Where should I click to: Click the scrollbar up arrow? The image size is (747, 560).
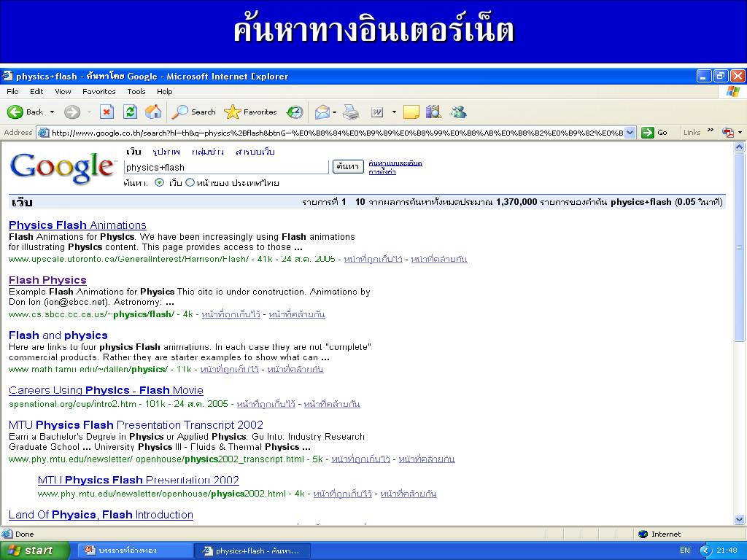coord(740,147)
